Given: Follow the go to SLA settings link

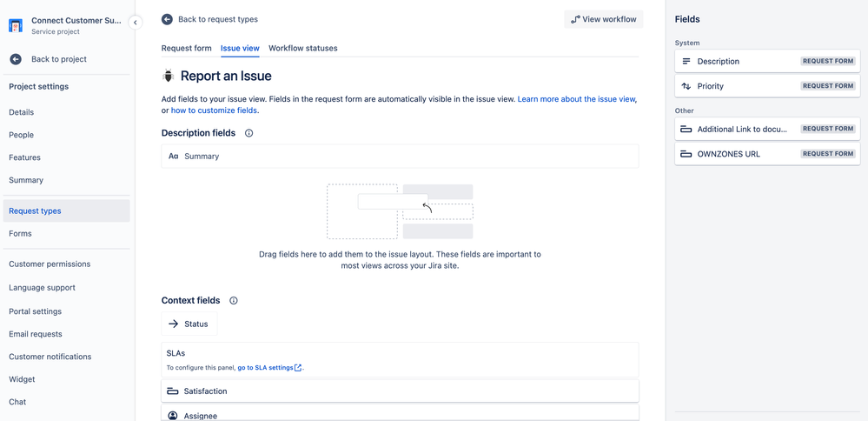Looking at the screenshot, I should click(265, 368).
